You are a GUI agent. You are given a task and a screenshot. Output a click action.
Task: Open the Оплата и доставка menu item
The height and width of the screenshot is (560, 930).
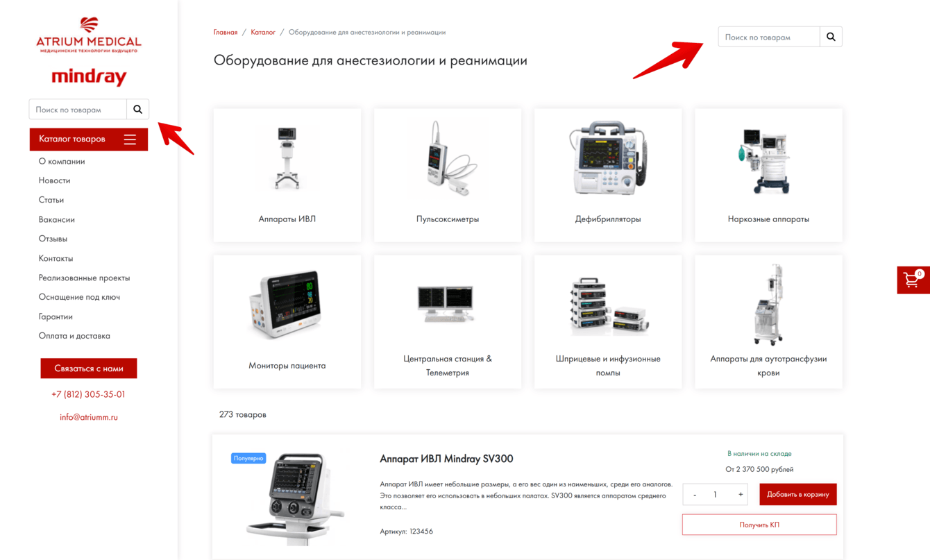74,336
